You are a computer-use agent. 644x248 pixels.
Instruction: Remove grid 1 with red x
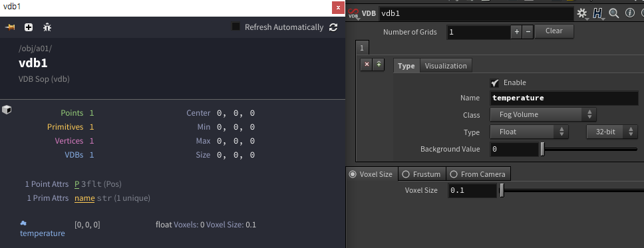point(367,64)
